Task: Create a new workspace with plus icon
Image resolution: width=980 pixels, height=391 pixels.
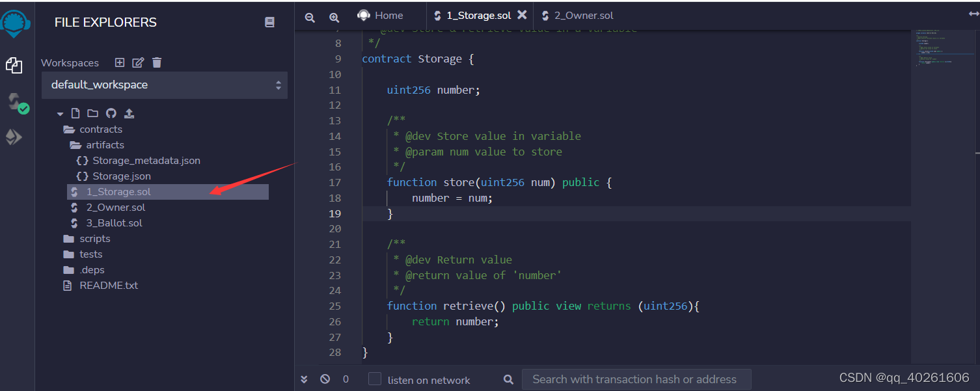Action: tap(120, 62)
